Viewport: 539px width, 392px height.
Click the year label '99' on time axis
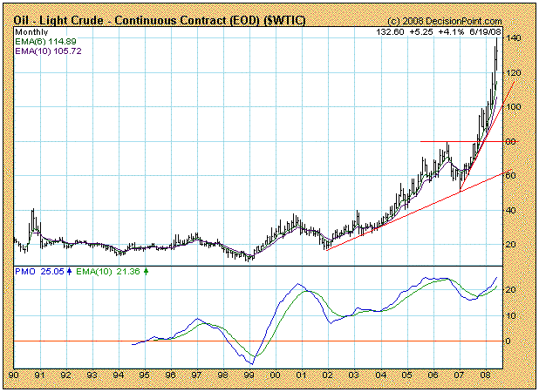click(x=249, y=375)
